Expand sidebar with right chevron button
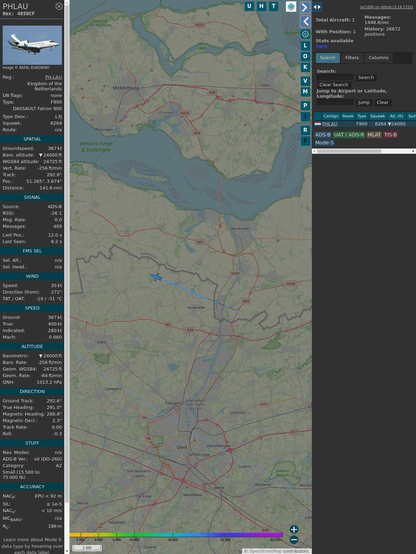416x554 pixels. point(305,7)
